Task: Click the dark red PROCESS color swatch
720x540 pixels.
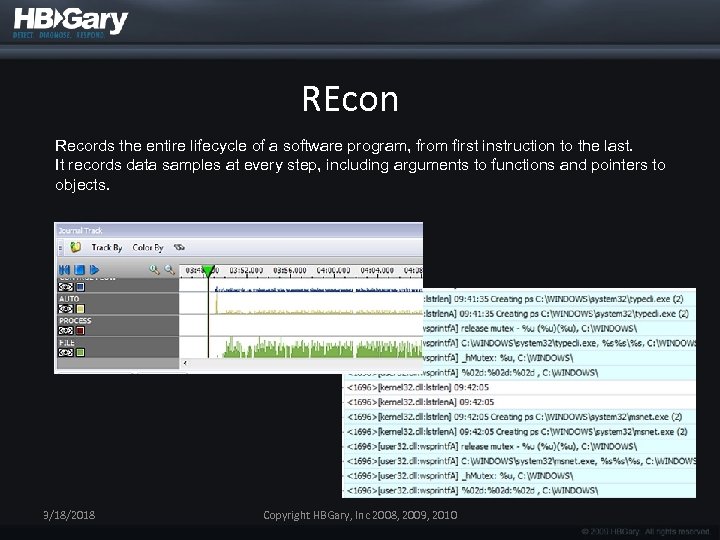Action: 80,331
